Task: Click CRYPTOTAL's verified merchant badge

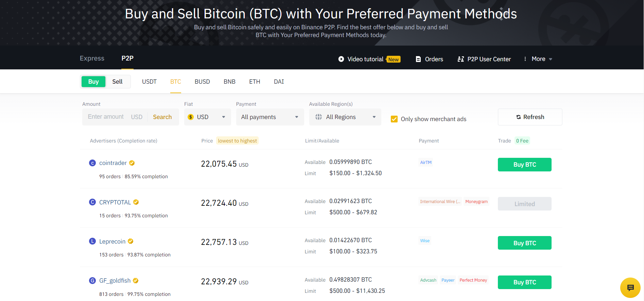Action: [x=136, y=202]
